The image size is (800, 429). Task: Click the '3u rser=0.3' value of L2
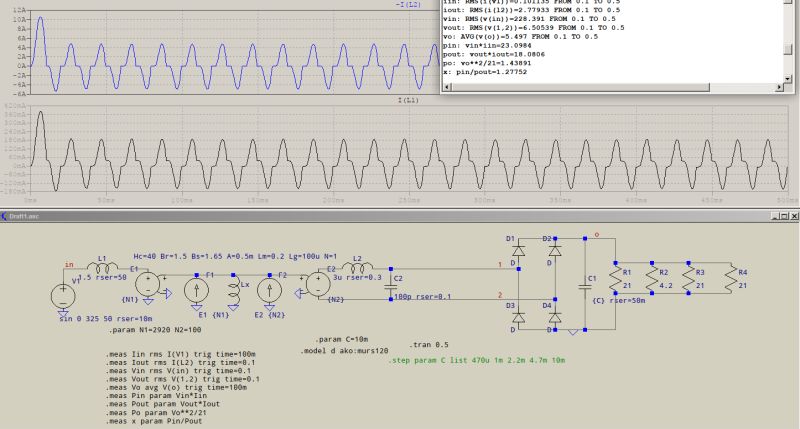click(x=357, y=277)
